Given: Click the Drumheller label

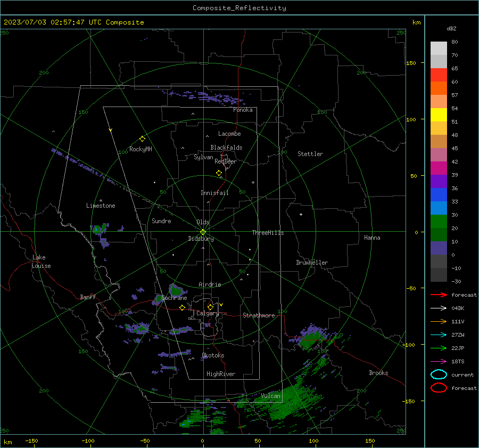Looking at the screenshot, I should point(312,263).
